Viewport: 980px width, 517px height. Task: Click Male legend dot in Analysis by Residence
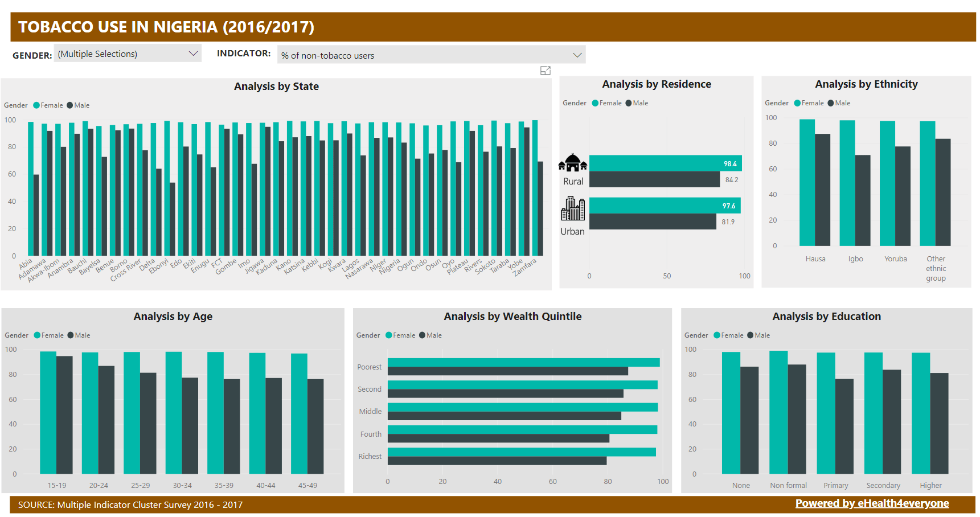pos(629,103)
